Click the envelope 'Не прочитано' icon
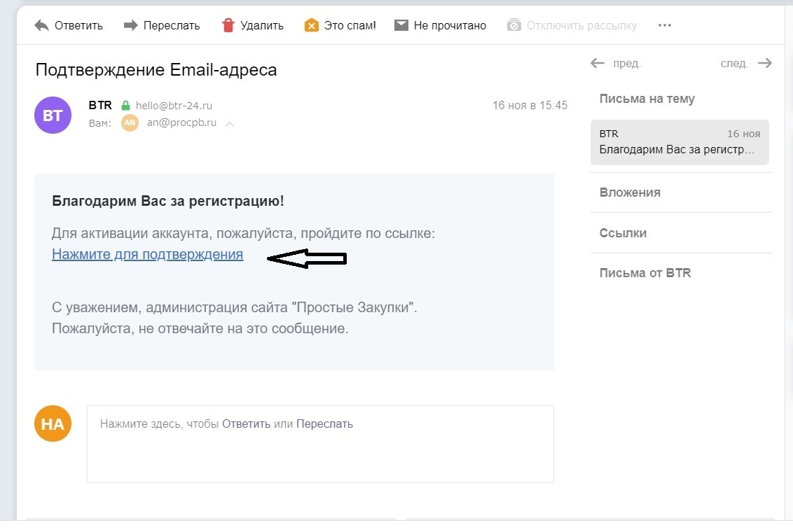 [x=401, y=25]
